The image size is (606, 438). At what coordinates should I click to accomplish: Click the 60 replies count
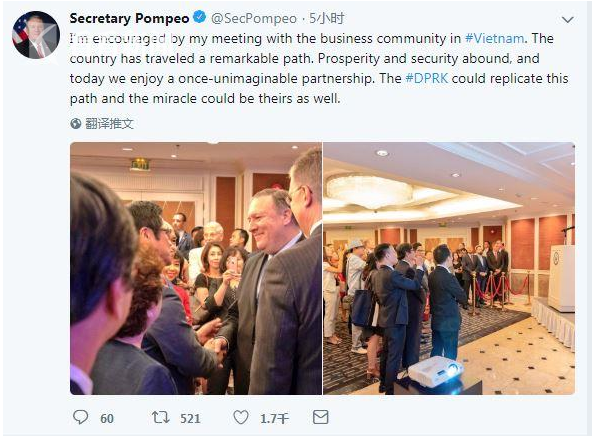point(107,418)
